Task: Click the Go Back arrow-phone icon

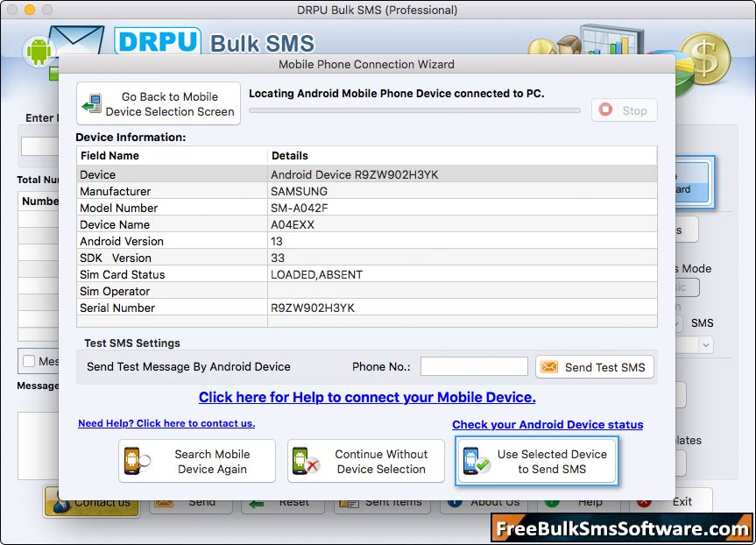Action: pos(92,103)
